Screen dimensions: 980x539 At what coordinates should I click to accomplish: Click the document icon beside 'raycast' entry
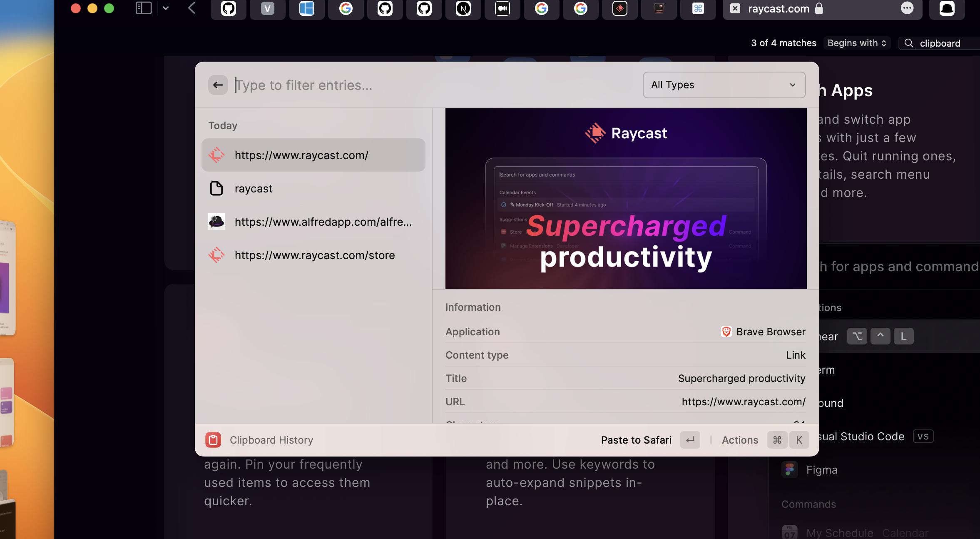[216, 188]
